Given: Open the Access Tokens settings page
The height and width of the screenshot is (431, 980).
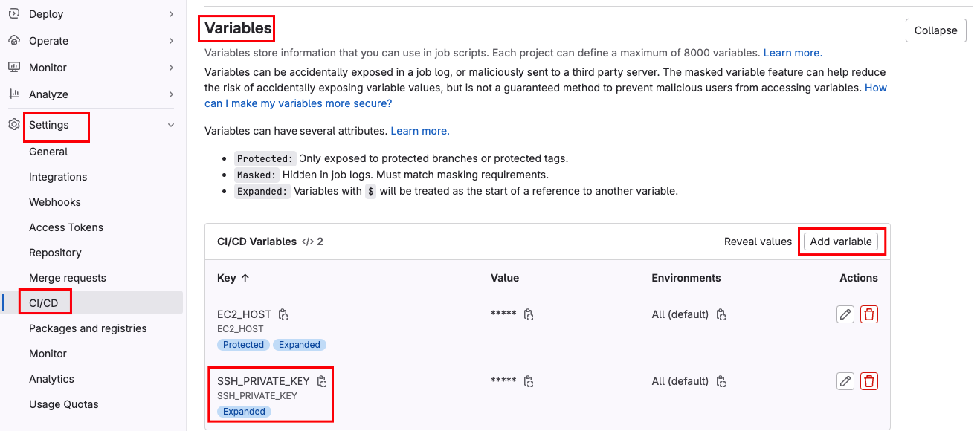Looking at the screenshot, I should [66, 227].
